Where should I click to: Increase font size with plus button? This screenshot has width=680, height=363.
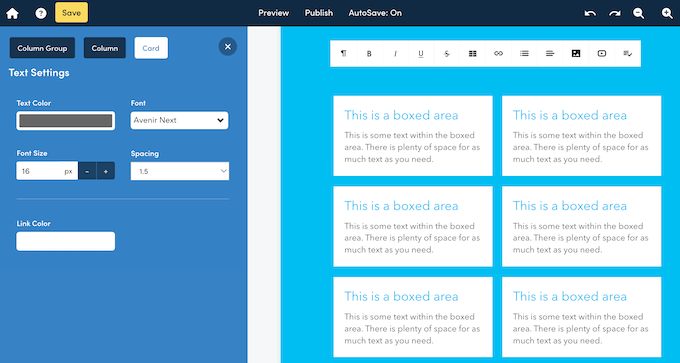tap(106, 171)
